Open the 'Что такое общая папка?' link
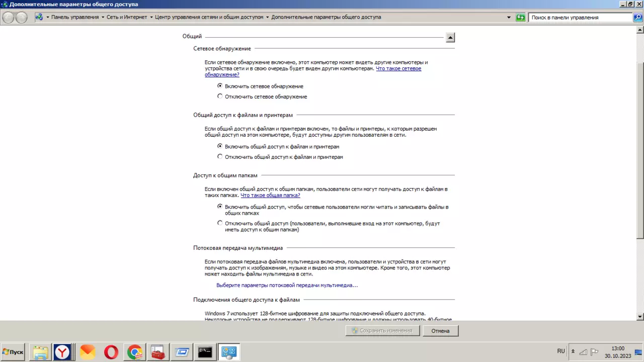The height and width of the screenshot is (362, 644). pos(270,195)
